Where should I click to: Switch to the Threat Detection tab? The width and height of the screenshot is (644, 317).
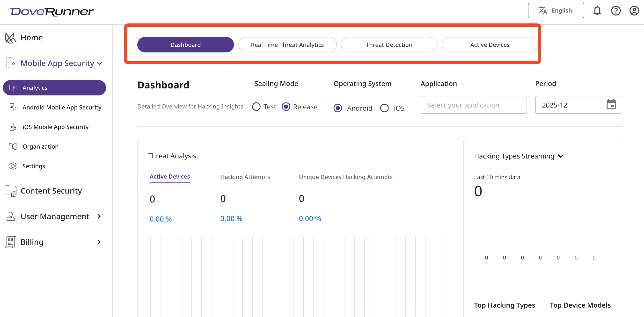(x=389, y=45)
